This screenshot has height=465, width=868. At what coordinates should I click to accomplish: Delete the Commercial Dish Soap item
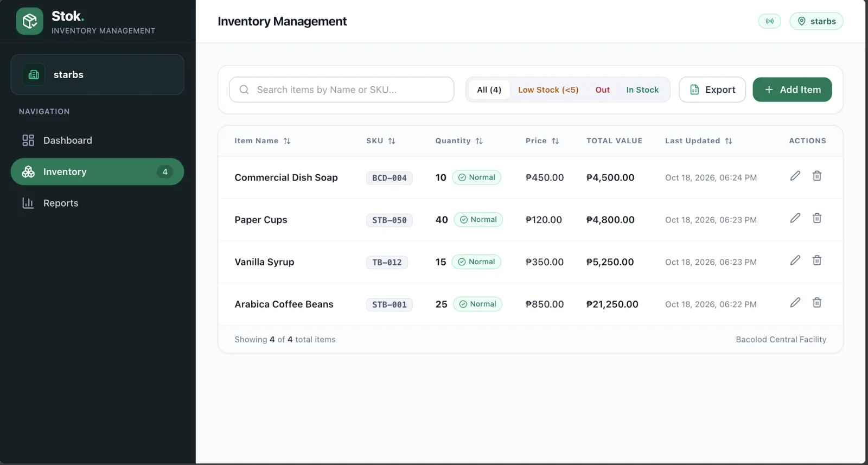point(817,176)
